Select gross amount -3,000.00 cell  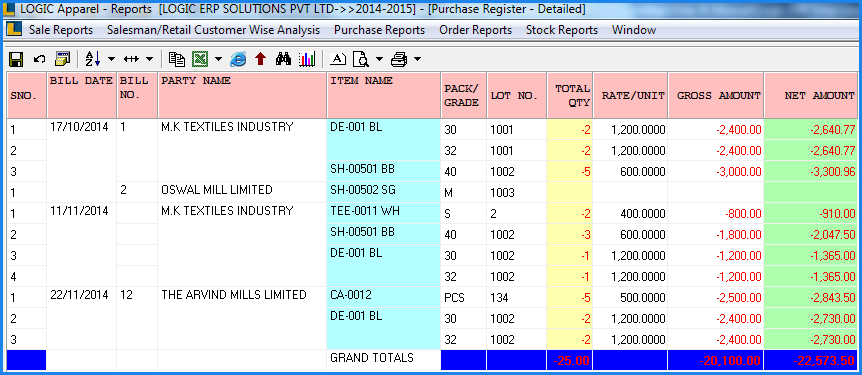tap(716, 172)
